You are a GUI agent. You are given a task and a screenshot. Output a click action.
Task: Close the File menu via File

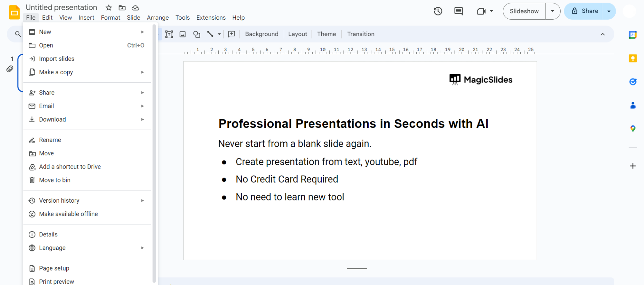click(x=31, y=18)
